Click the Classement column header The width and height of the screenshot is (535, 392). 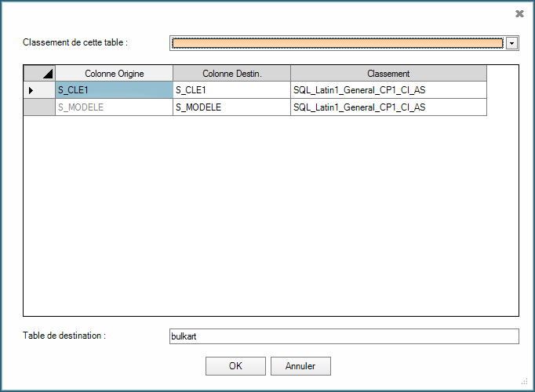pyautogui.click(x=388, y=73)
